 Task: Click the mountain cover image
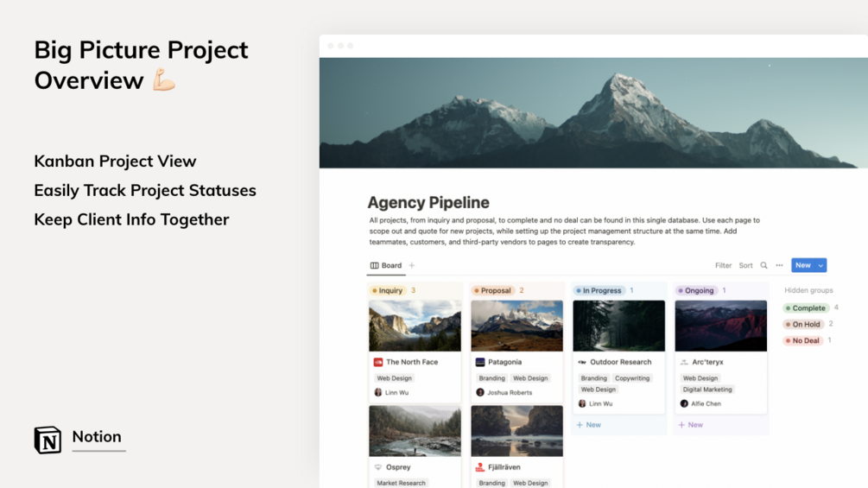point(593,113)
